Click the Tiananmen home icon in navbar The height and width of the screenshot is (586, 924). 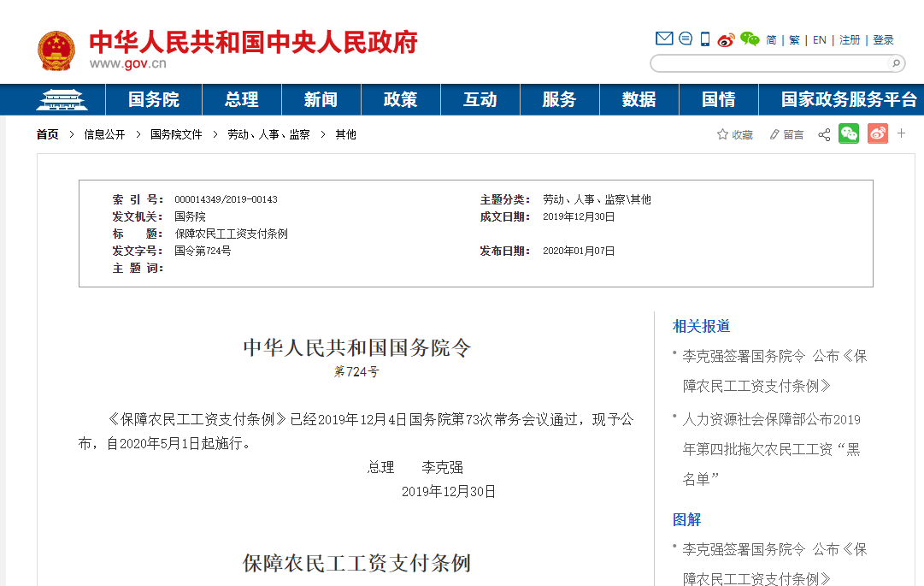(62, 99)
